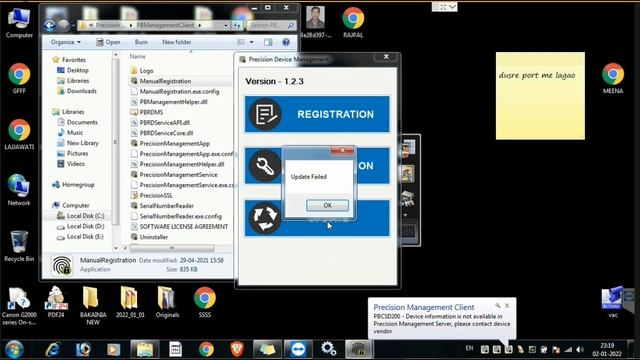Click the wrench configuration icon
The height and width of the screenshot is (360, 640).
pyautogui.click(x=265, y=166)
